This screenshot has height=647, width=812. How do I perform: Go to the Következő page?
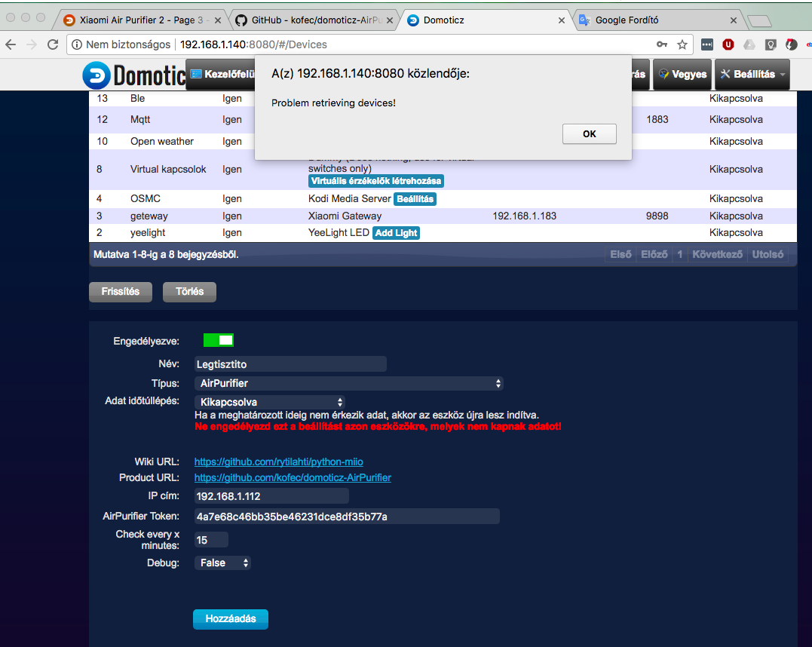(717, 254)
